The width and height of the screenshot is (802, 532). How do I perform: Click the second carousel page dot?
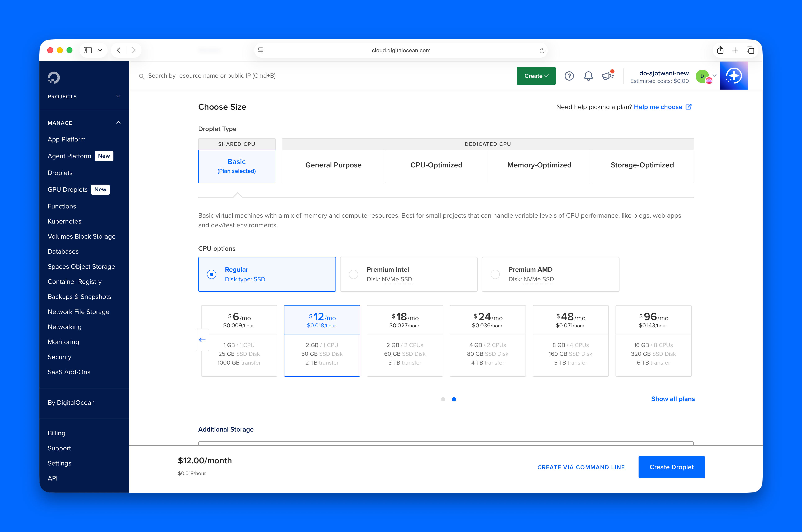pyautogui.click(x=454, y=399)
